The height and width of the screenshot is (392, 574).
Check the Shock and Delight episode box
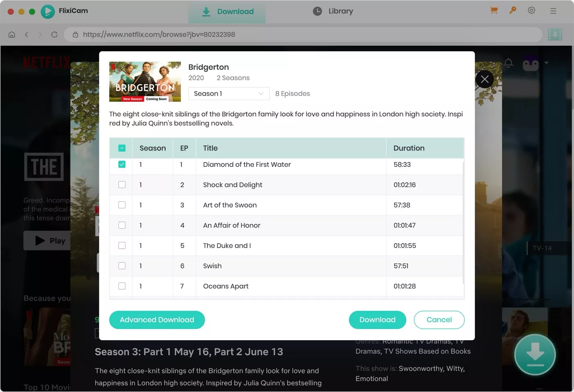122,185
